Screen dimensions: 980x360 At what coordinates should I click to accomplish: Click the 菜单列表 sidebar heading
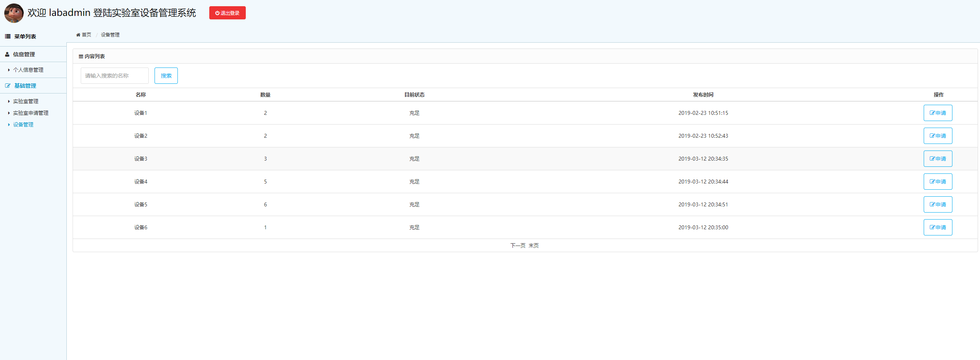[25, 36]
